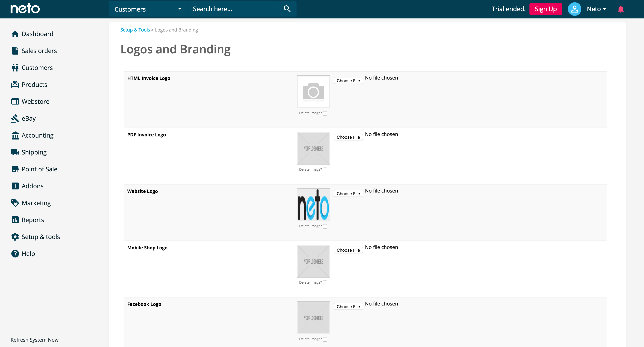Viewport: 644px width, 347px height.
Task: Click the Customers people icon
Action: 15,67
